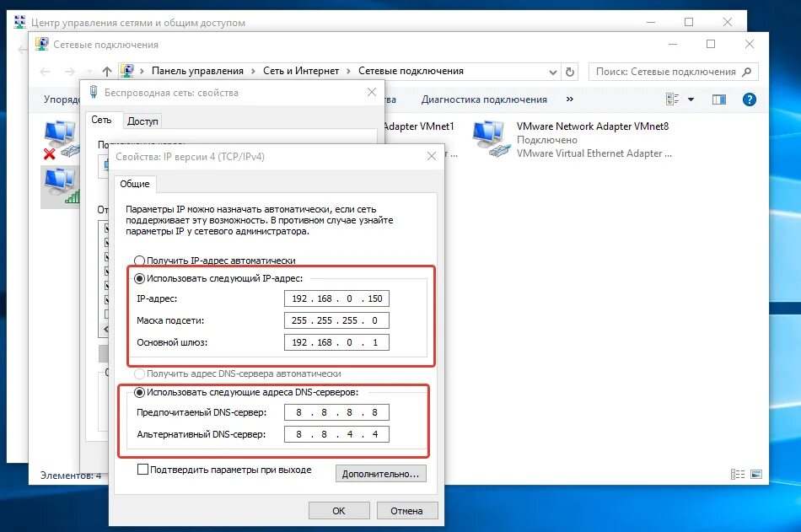Close the Беспроводная сеть свойства dialog
Screen dimensions: 801x532
(x=372, y=92)
